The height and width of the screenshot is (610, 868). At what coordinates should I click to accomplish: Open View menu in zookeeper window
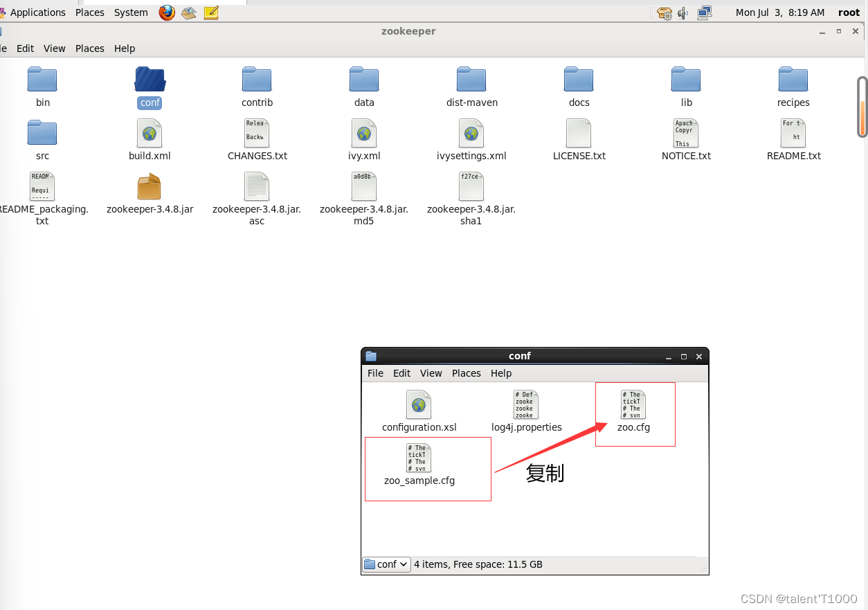[x=55, y=48]
